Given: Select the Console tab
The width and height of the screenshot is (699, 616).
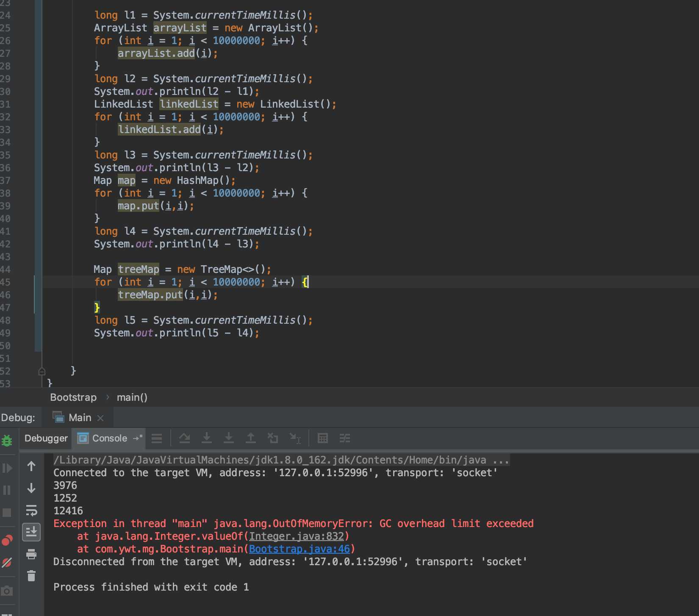Looking at the screenshot, I should pos(109,438).
